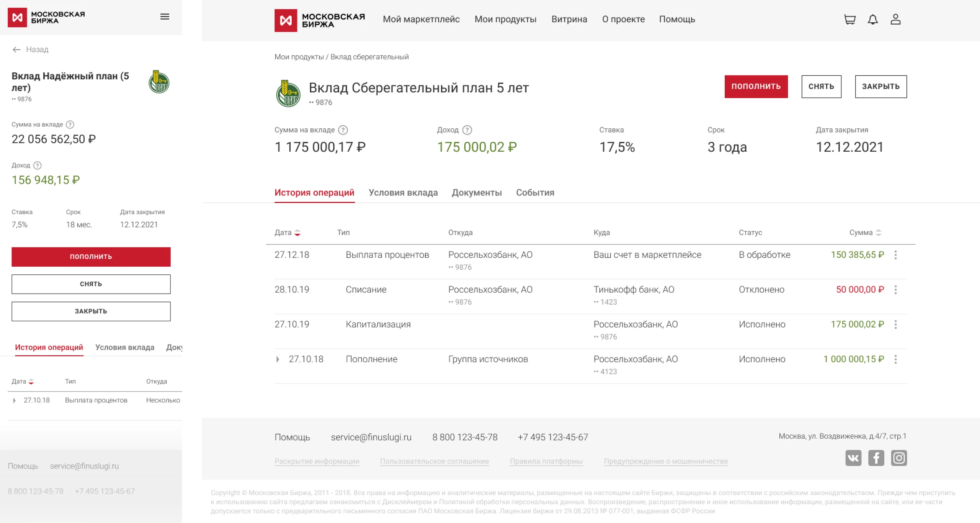
Task: Open Правила платформы footer link
Action: (546, 461)
